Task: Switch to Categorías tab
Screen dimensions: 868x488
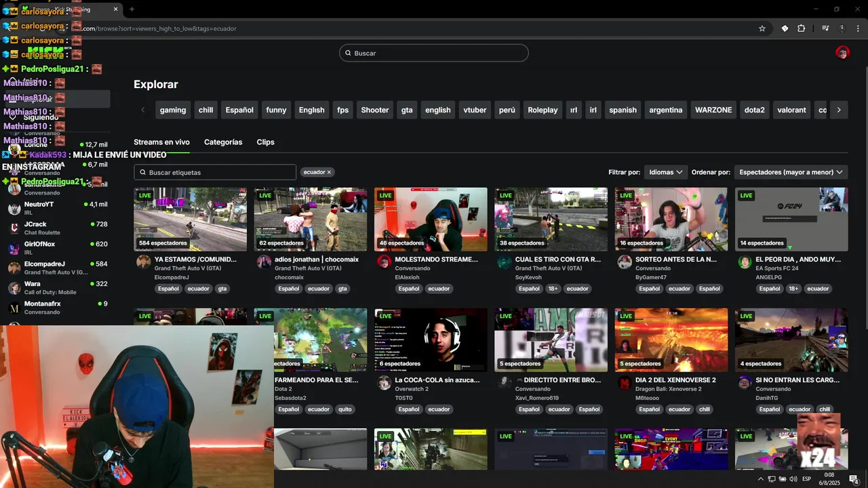Action: coord(223,142)
